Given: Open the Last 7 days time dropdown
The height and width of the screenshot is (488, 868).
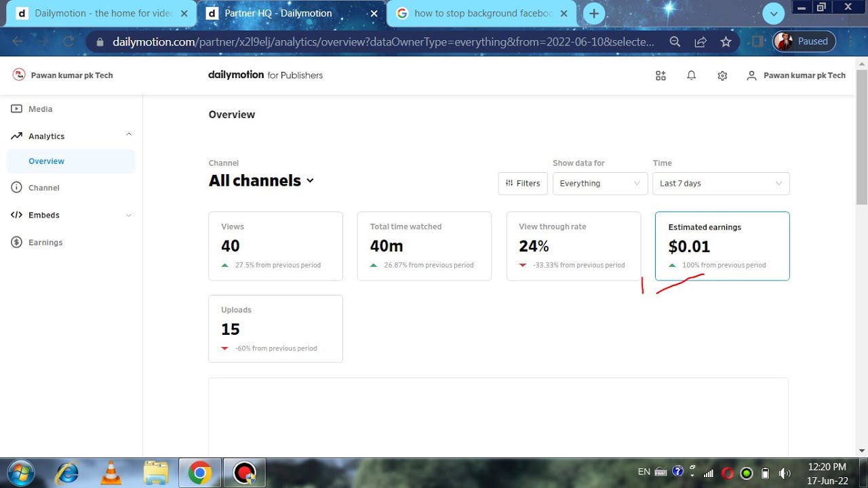Looking at the screenshot, I should (x=721, y=184).
